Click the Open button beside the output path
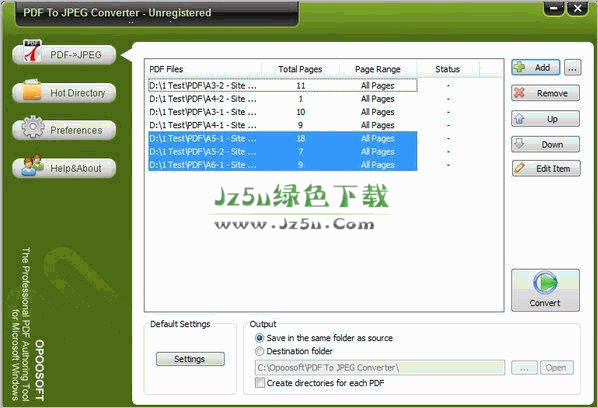Viewport: 598px width, 408px height. [556, 368]
